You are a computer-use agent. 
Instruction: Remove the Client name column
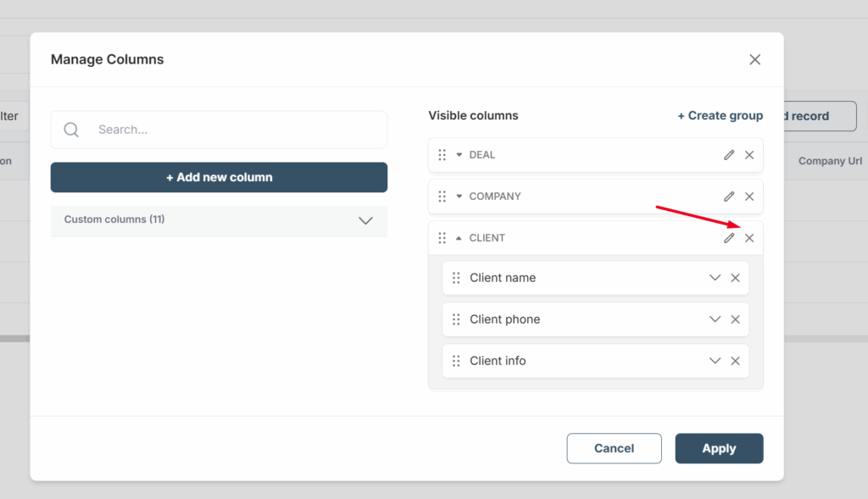pos(735,278)
